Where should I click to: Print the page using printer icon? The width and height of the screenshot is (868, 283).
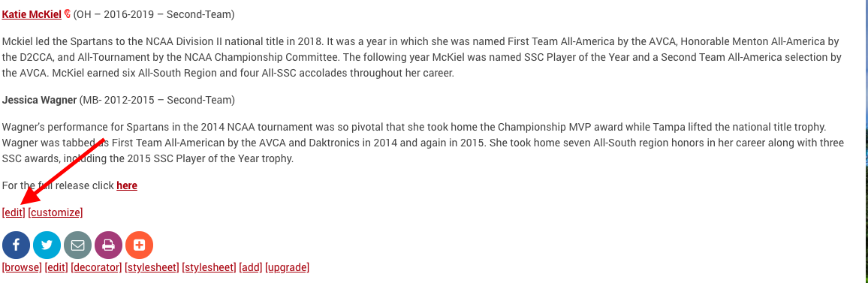[108, 245]
